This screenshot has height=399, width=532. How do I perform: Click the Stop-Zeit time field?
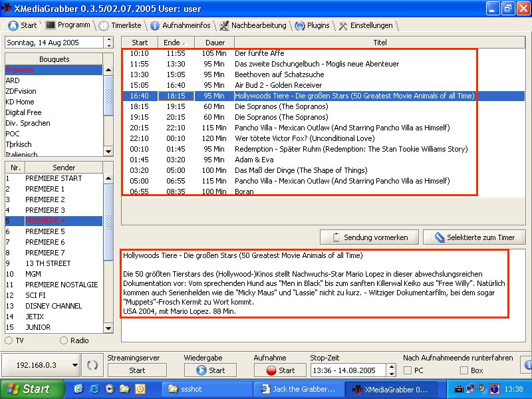pos(348,370)
